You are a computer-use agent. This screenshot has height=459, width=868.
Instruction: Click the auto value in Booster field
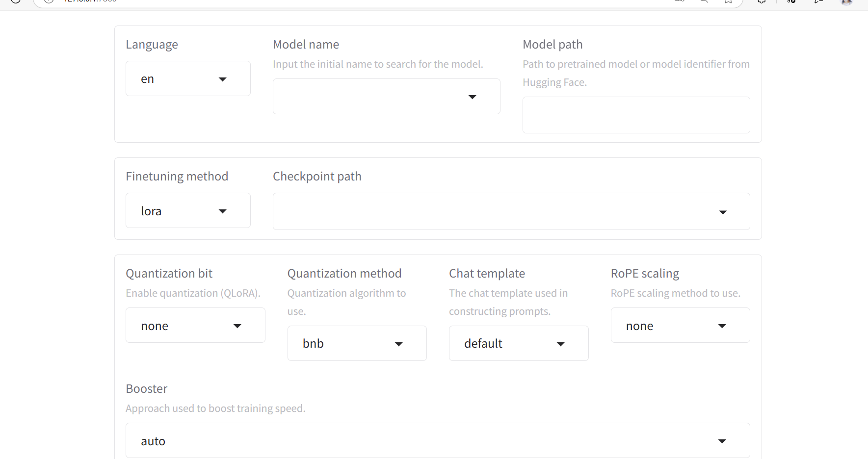153,441
